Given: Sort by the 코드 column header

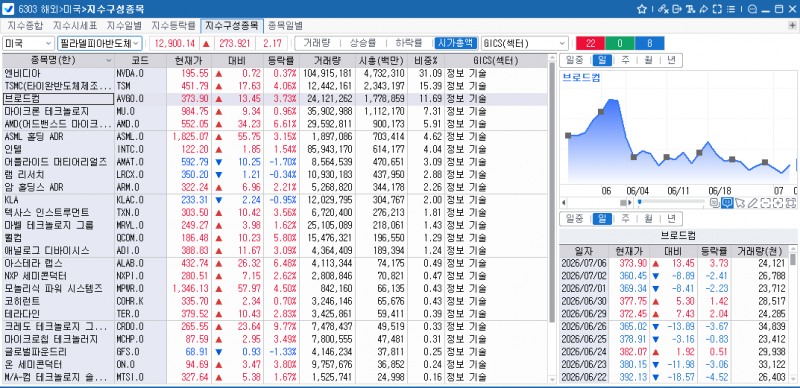Looking at the screenshot, I should coord(139,61).
